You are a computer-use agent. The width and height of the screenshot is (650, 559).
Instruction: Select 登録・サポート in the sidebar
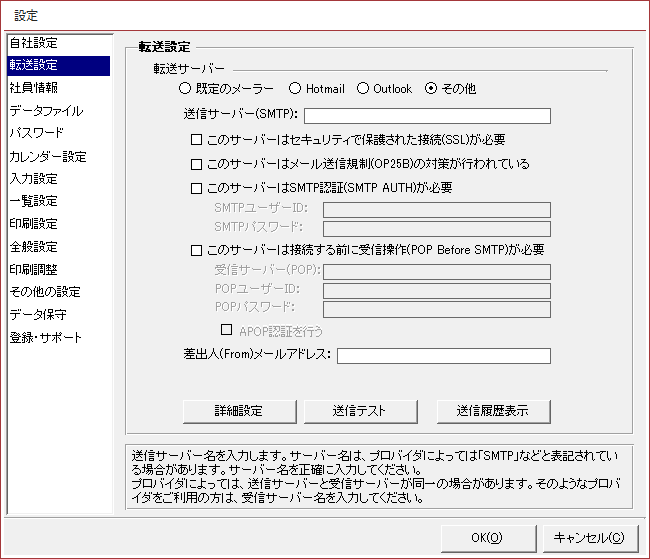point(45,338)
